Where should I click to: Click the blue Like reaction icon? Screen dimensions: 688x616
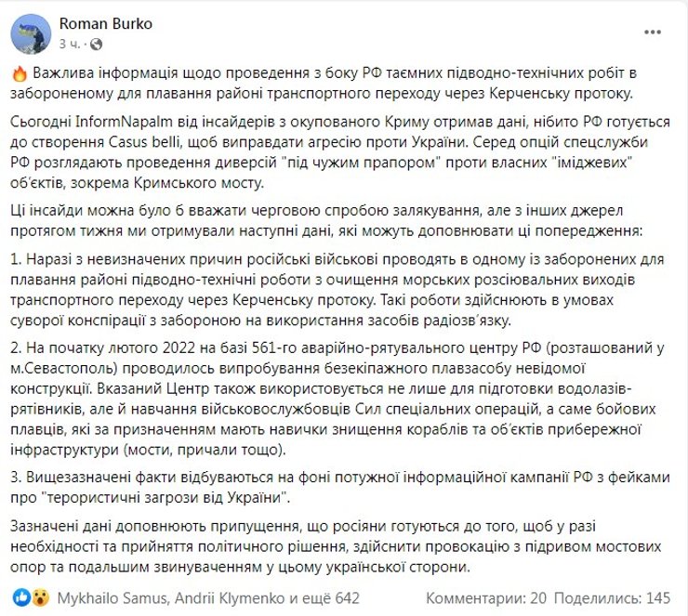tap(21, 595)
